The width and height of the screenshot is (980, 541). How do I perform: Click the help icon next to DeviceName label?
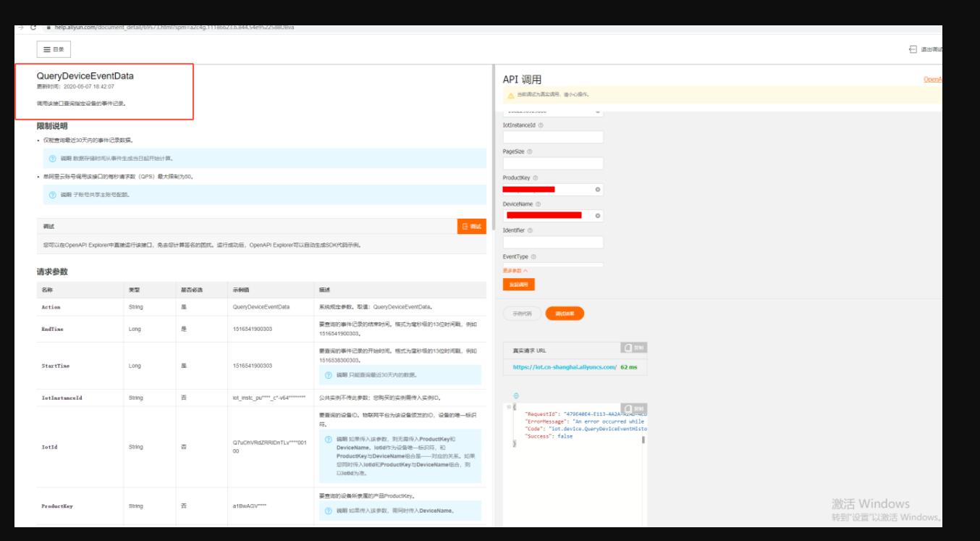click(x=538, y=204)
